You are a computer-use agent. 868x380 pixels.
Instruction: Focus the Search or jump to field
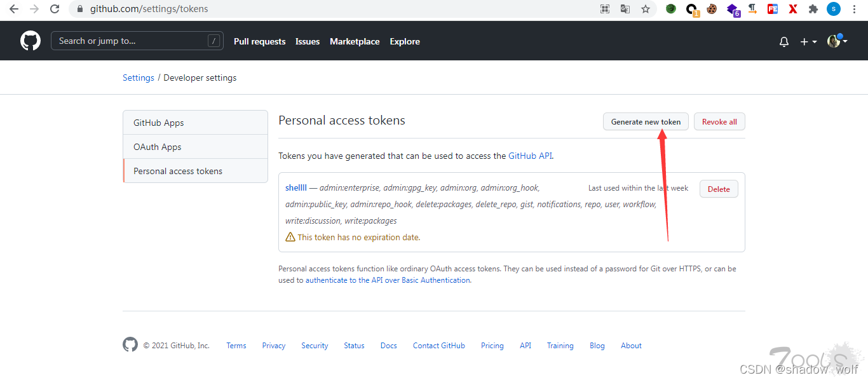coord(132,41)
